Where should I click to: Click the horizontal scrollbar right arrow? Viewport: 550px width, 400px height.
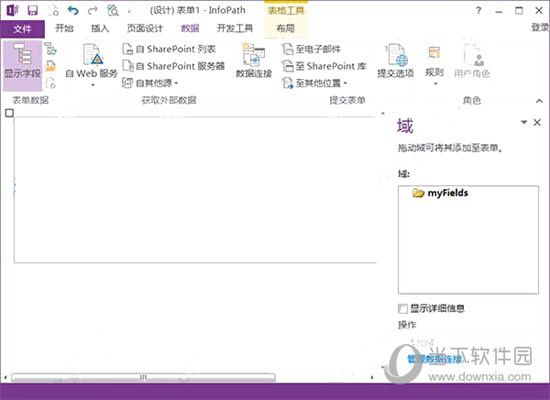tap(372, 378)
